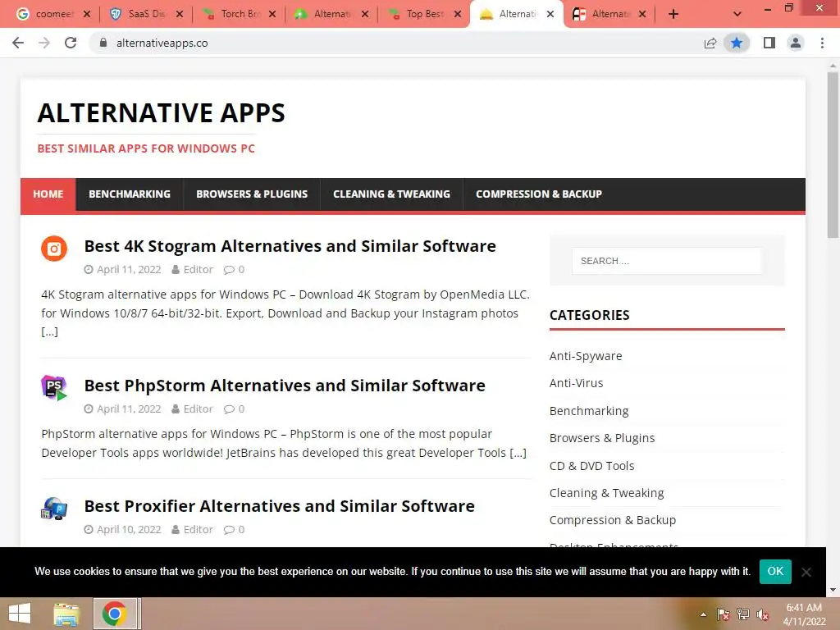Open Best Proxifier Alternatives article
This screenshot has width=840, height=630.
[279, 505]
